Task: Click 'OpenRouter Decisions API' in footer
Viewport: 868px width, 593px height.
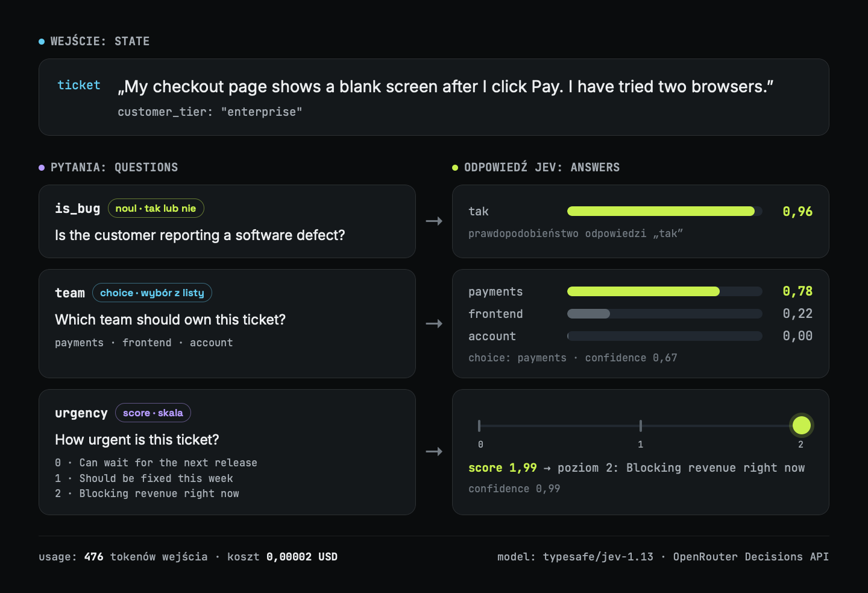Action: (751, 557)
